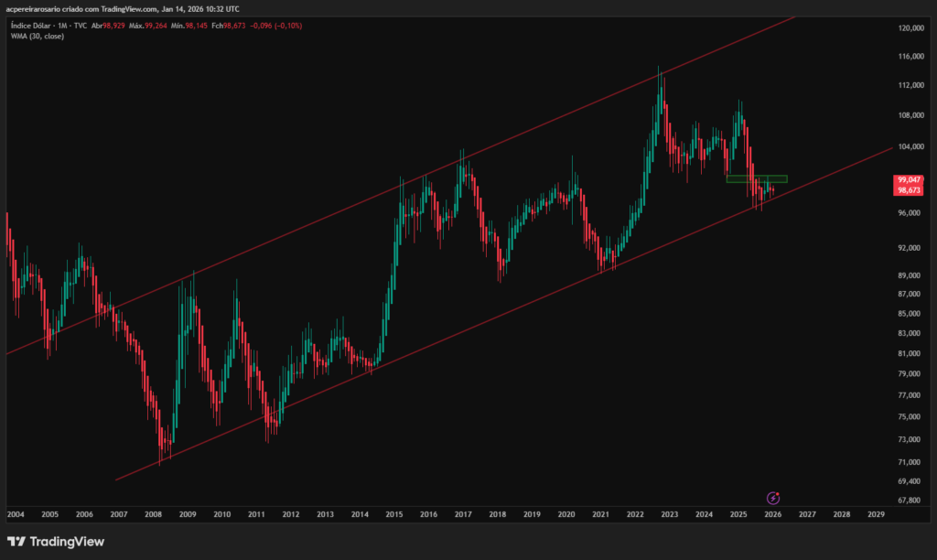
Task: Open the 1M timeframe label in the legend
Action: coord(60,26)
